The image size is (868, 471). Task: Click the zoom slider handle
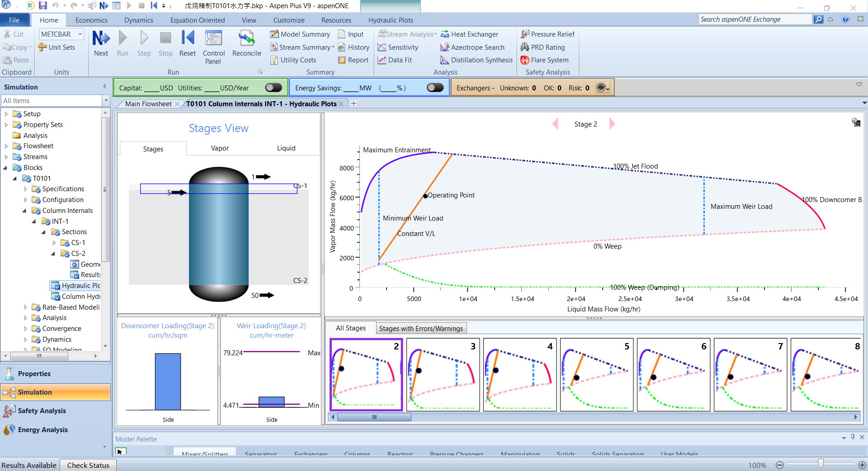821,464
